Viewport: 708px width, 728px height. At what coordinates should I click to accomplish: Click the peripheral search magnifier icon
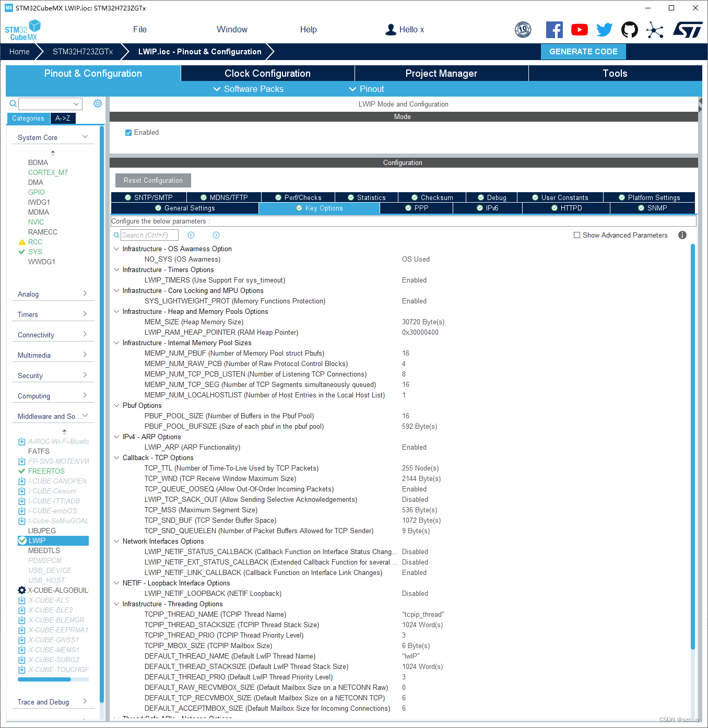click(13, 103)
